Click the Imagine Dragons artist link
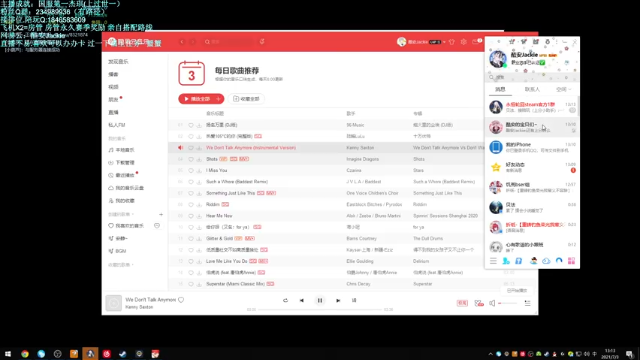 [362, 159]
